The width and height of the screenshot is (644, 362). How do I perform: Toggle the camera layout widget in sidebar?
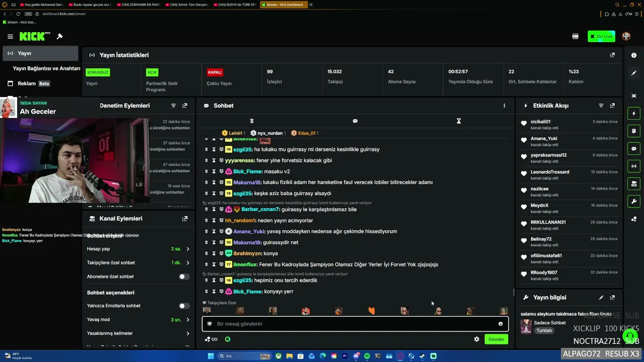tap(634, 184)
